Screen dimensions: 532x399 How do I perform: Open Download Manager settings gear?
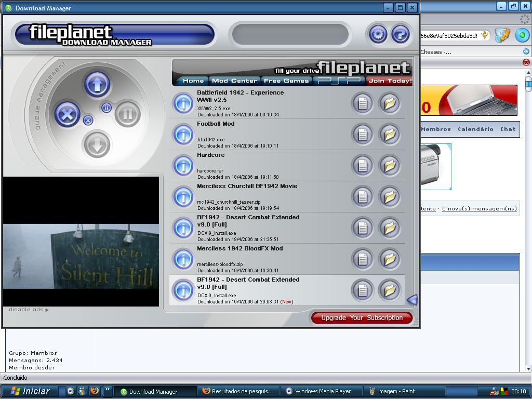coord(378,34)
